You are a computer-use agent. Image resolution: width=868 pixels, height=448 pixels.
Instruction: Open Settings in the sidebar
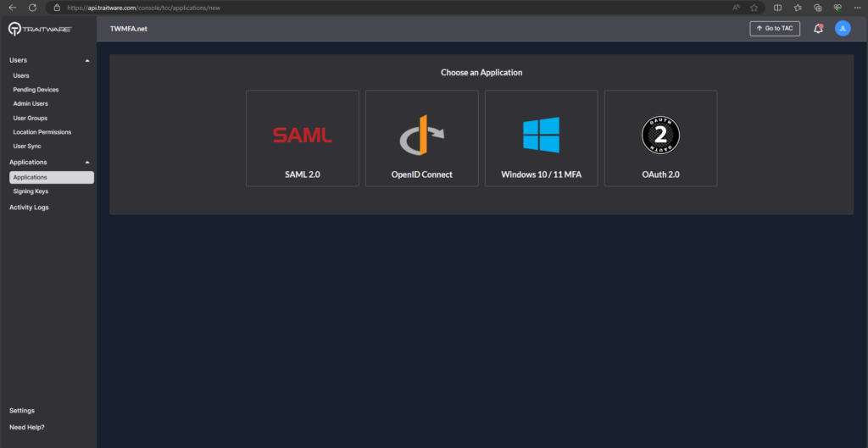click(x=22, y=411)
